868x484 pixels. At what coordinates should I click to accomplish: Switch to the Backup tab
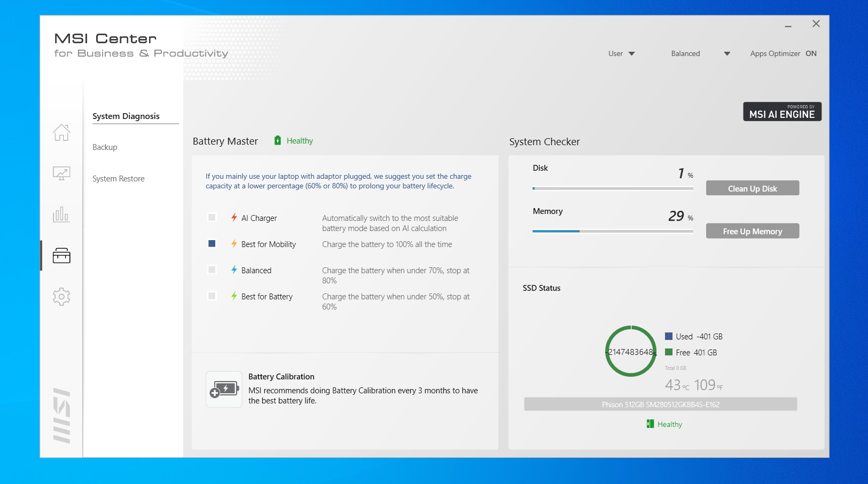point(105,147)
